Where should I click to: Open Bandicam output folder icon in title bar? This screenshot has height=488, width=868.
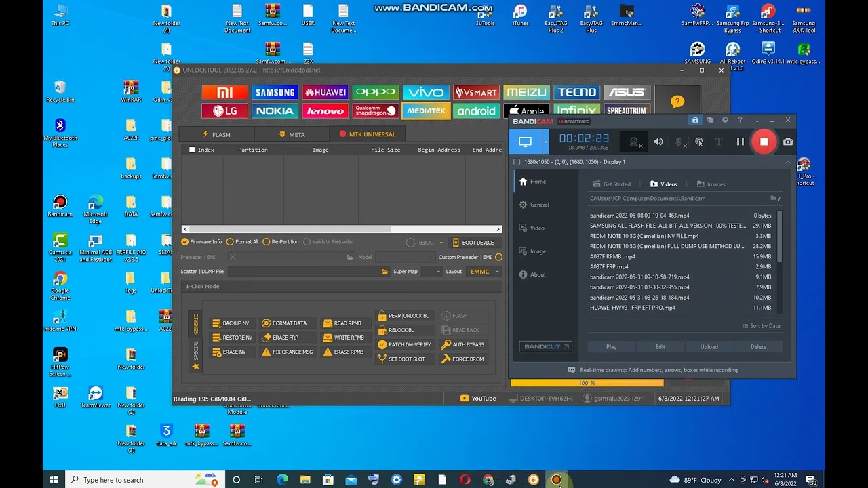tap(710, 120)
